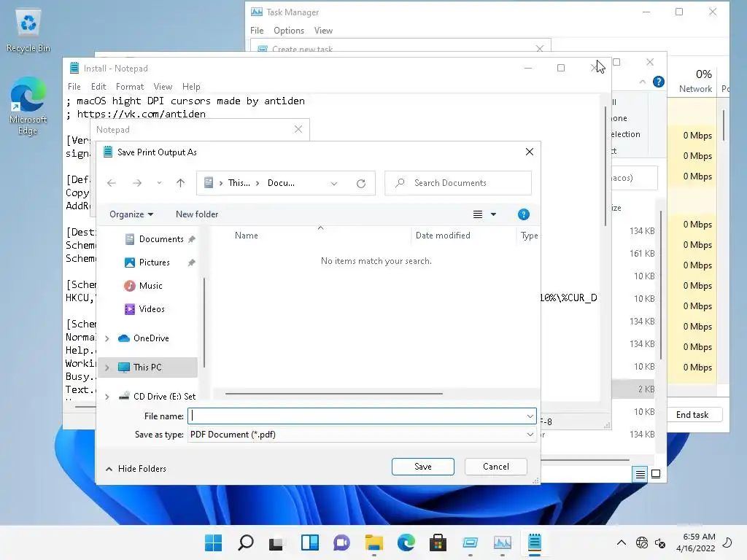Click the File name input field
747x560 pixels.
click(356, 416)
